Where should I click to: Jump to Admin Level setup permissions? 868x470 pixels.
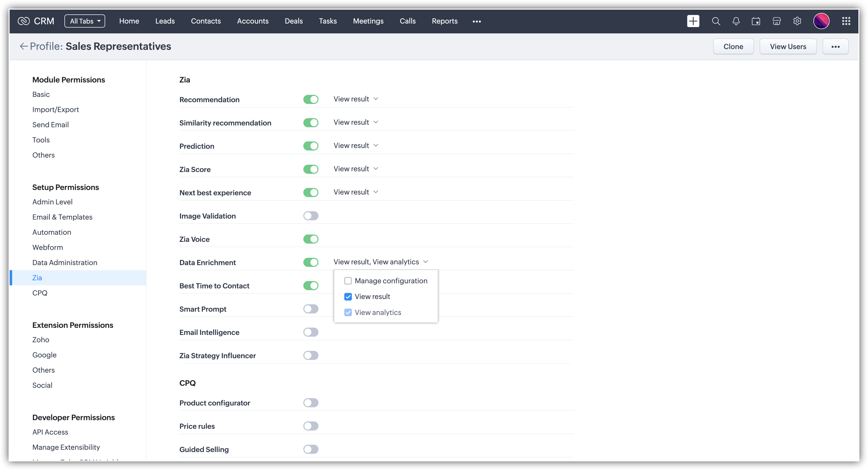pyautogui.click(x=52, y=202)
